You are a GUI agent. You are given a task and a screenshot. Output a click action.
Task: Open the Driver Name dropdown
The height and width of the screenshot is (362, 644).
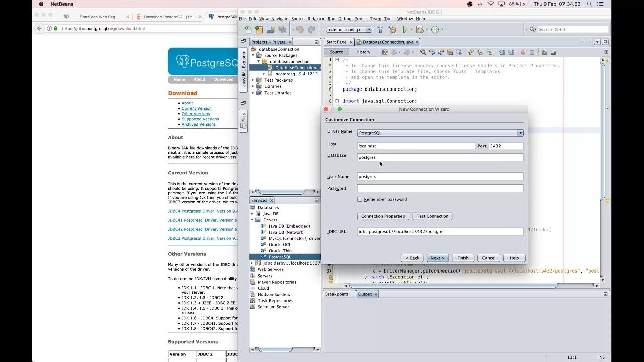[x=520, y=133]
